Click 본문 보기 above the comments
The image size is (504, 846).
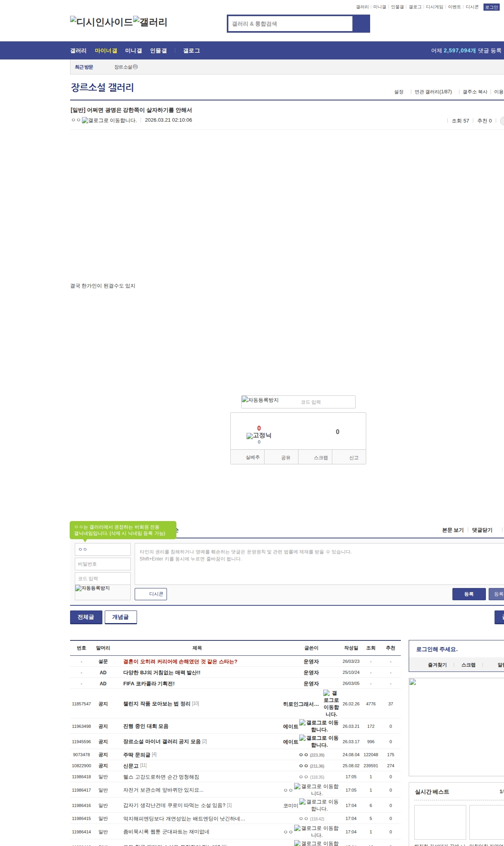453,530
